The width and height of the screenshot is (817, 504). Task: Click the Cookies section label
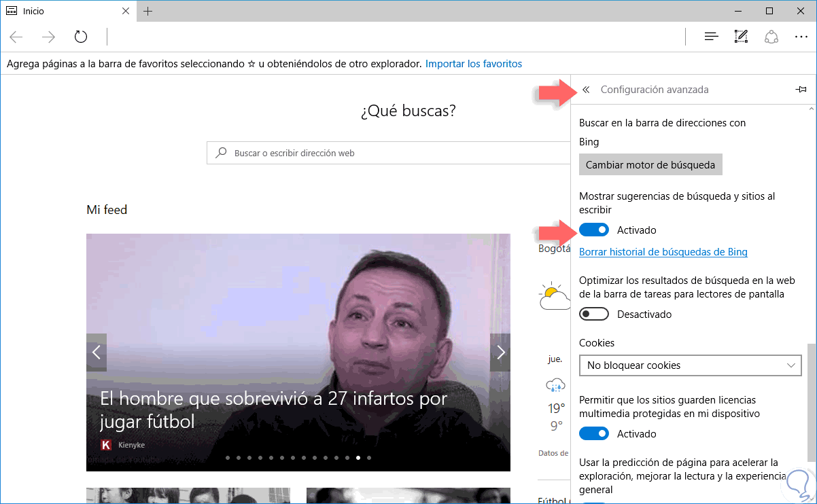click(x=597, y=343)
